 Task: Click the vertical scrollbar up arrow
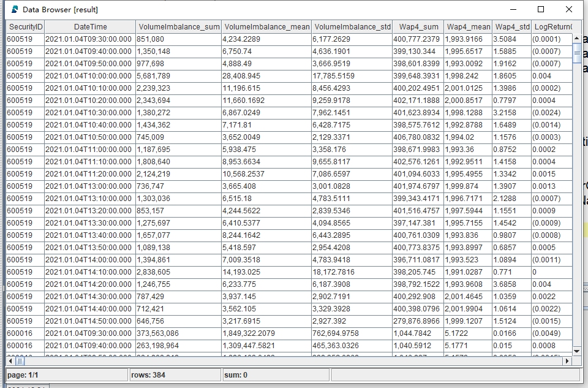tap(577, 38)
